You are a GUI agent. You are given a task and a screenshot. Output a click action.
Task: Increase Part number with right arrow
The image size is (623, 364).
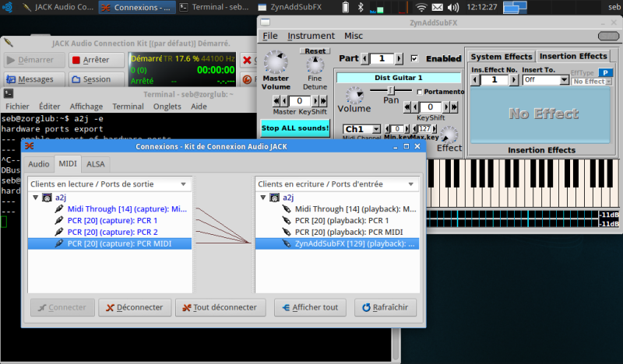point(399,59)
